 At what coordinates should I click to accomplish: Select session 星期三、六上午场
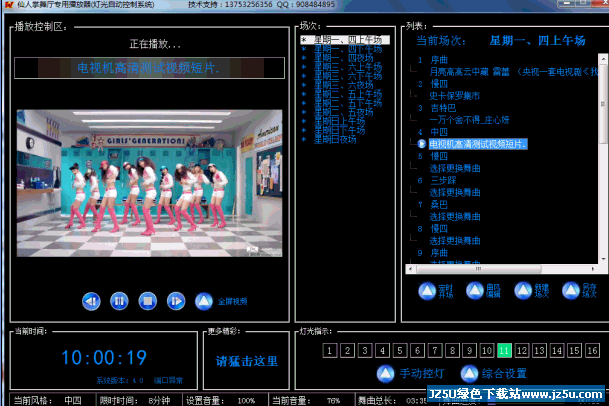pyautogui.click(x=348, y=67)
